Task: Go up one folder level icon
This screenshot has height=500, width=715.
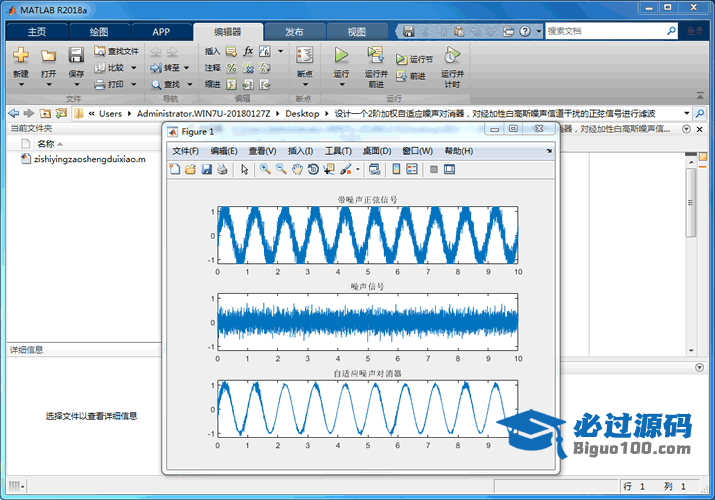Action: click(45, 113)
